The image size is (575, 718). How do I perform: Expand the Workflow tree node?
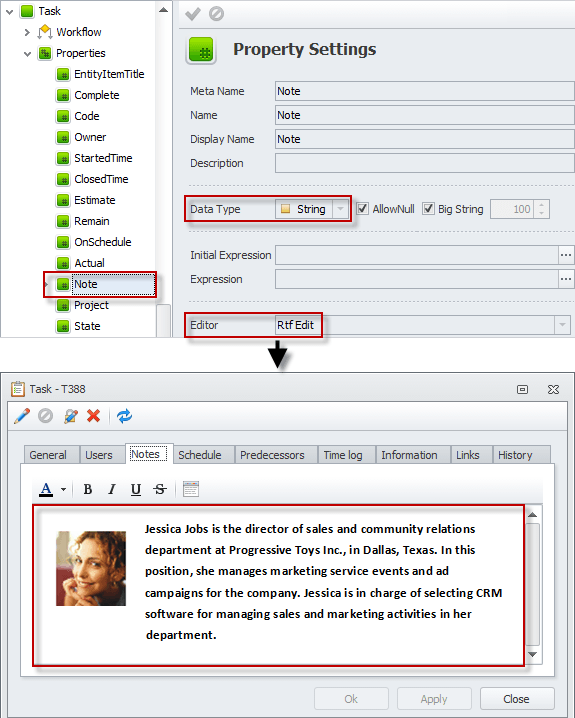point(27,32)
